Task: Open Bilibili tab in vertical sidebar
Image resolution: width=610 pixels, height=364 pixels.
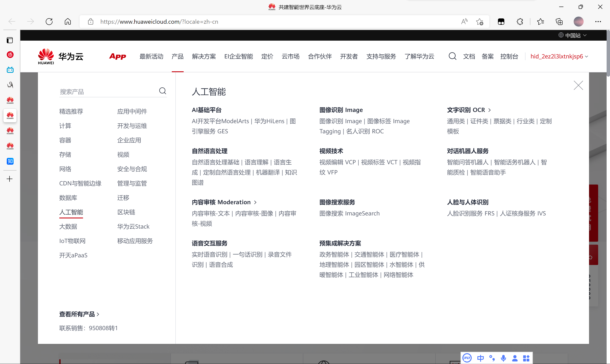Action: pyautogui.click(x=10, y=70)
